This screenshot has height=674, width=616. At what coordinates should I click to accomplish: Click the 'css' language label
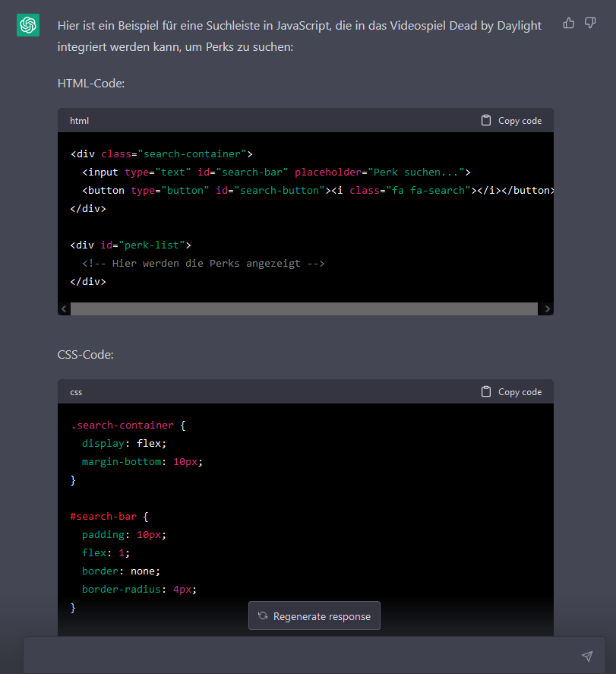pos(76,392)
